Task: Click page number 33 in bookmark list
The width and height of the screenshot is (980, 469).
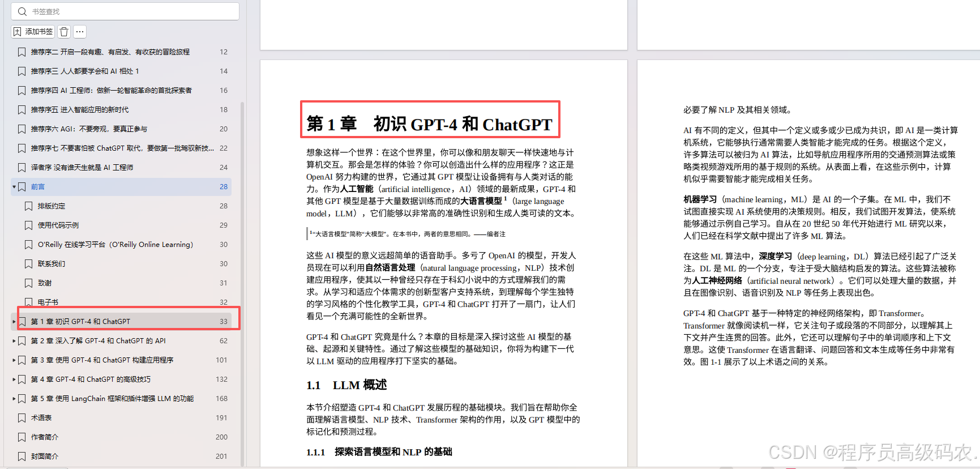Action: (x=224, y=322)
